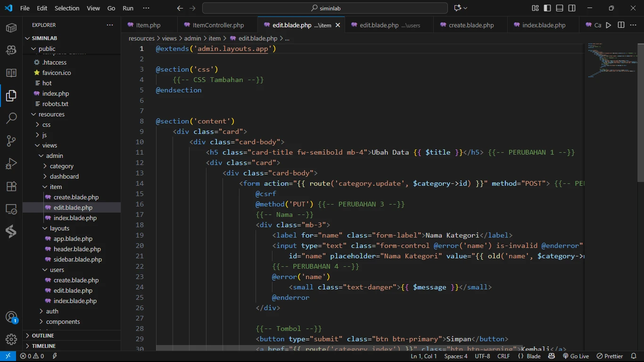The height and width of the screenshot is (362, 644).
Task: Click the Run file play icon
Action: 609,25
